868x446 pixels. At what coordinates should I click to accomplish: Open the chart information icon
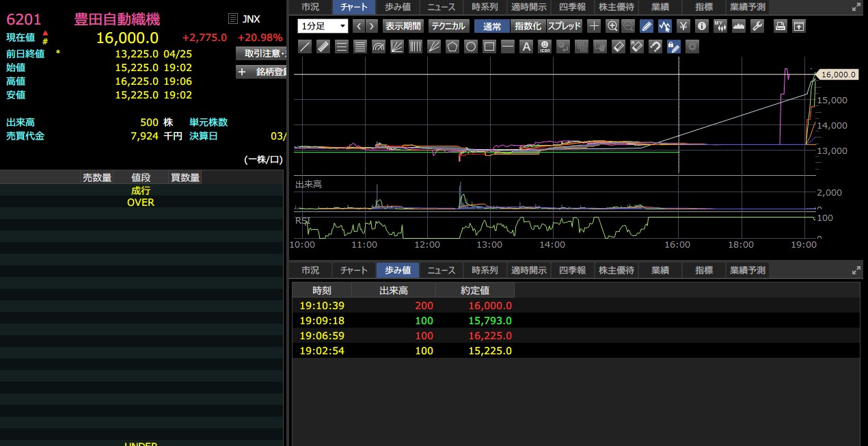[701, 26]
